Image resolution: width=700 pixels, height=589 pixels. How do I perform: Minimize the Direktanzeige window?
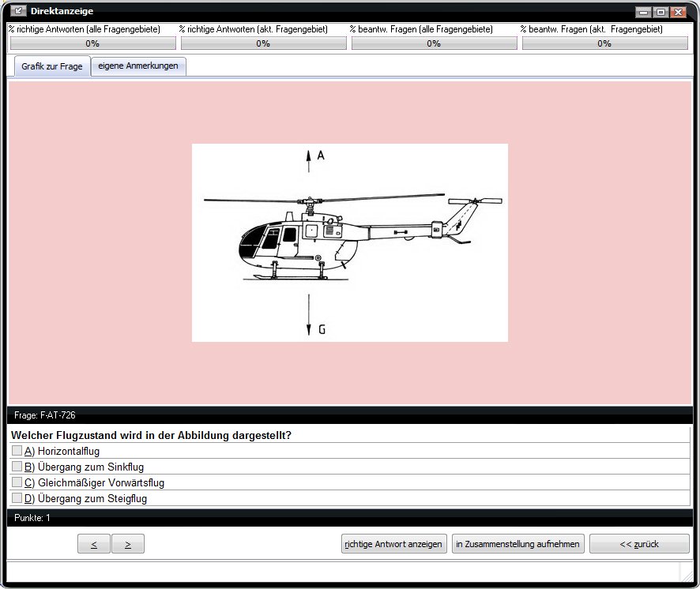point(643,12)
